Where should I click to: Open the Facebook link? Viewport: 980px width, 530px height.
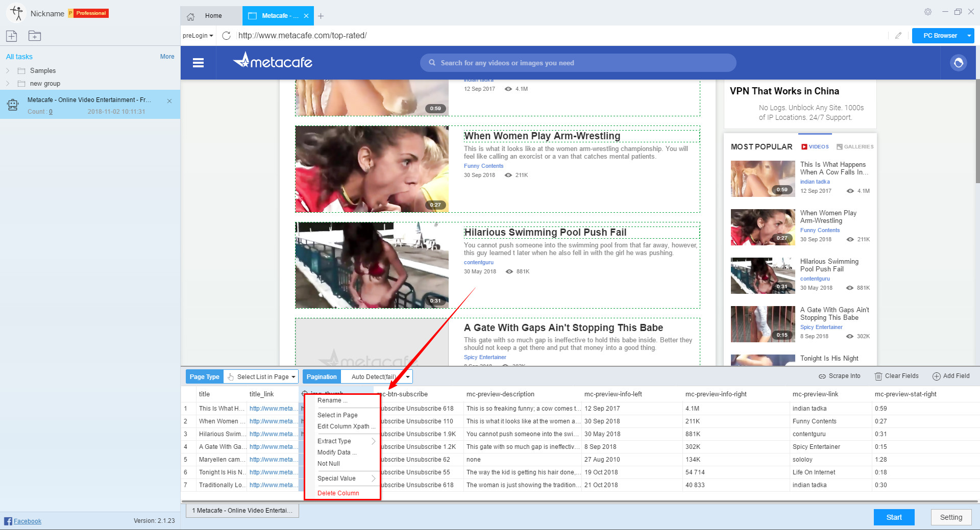pos(28,521)
